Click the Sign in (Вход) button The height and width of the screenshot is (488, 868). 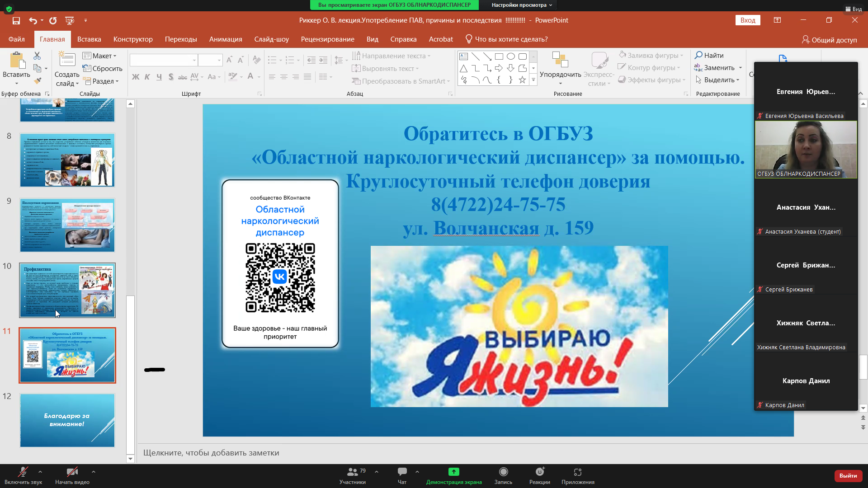click(748, 20)
